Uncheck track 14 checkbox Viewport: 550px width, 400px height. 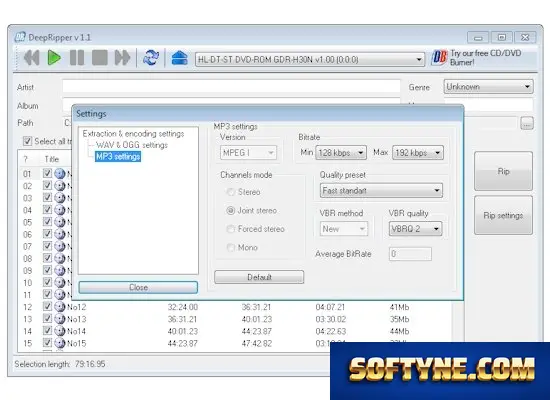coord(47,331)
